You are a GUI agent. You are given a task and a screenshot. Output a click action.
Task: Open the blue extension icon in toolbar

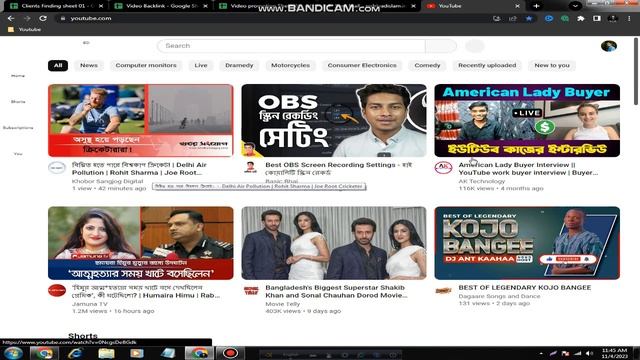[x=549, y=18]
